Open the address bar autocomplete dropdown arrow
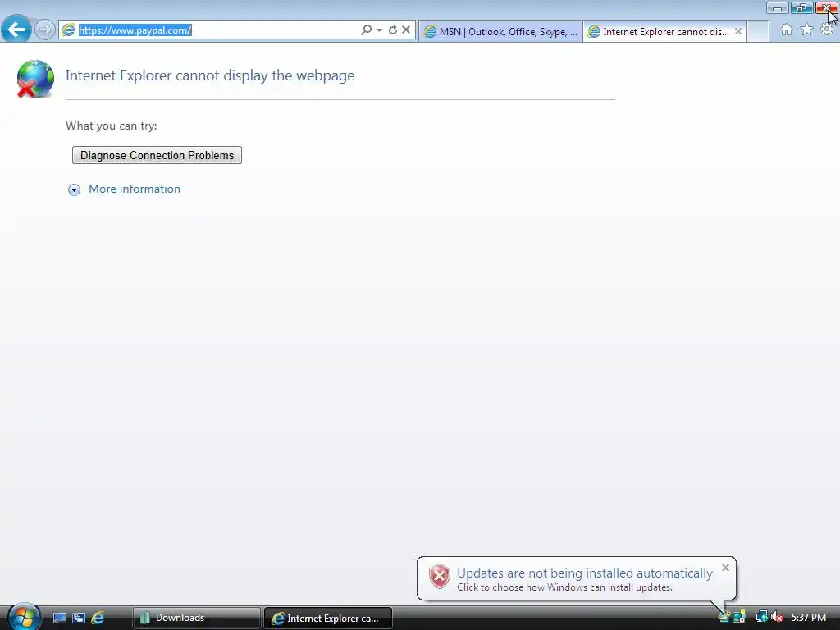The width and height of the screenshot is (840, 630). tap(379, 30)
